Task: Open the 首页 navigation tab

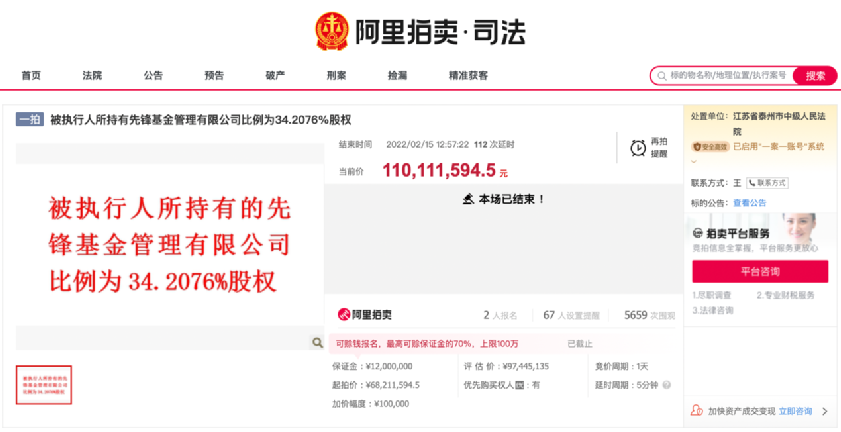Action: coord(31,76)
